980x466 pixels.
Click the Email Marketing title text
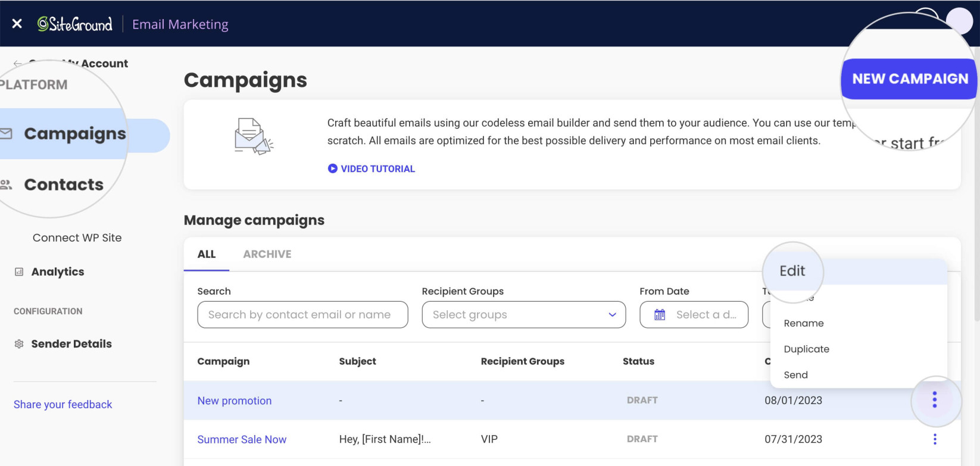point(180,24)
